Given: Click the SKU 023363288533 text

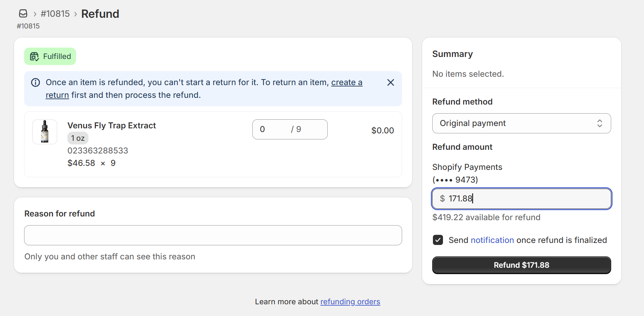Looking at the screenshot, I should pyautogui.click(x=98, y=151).
